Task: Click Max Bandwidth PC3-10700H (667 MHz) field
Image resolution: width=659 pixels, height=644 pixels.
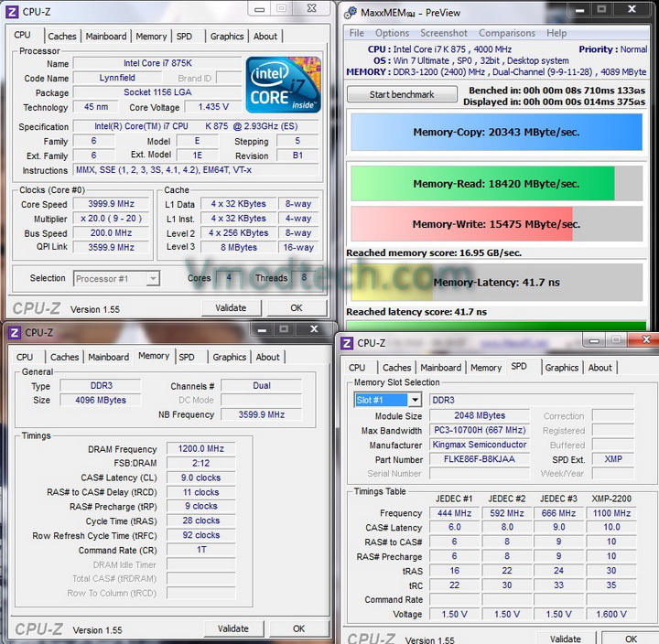Action: (480, 430)
